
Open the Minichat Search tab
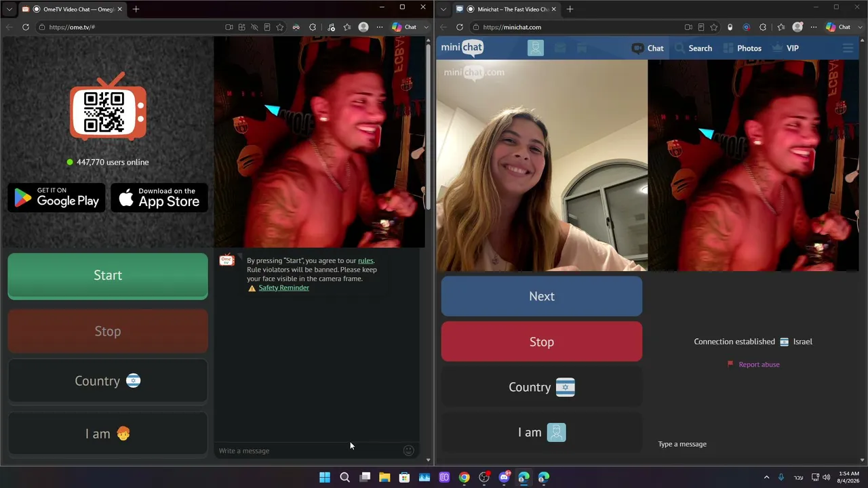click(694, 48)
